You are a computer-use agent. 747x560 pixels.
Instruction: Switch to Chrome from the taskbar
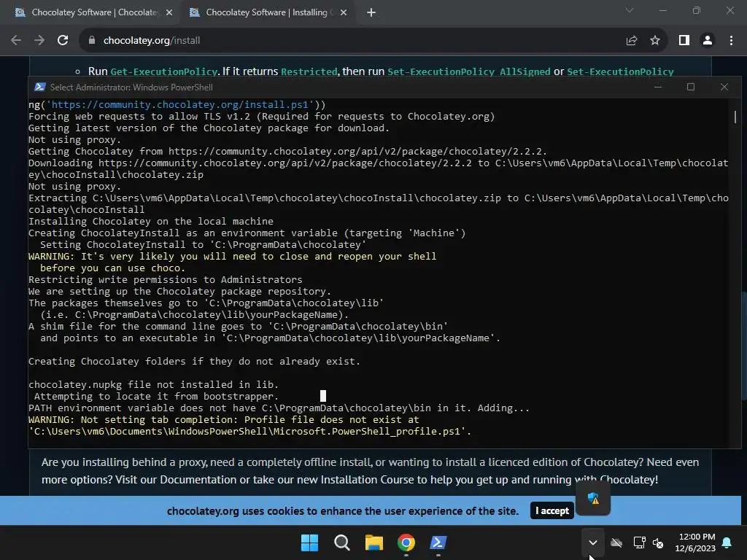(406, 542)
